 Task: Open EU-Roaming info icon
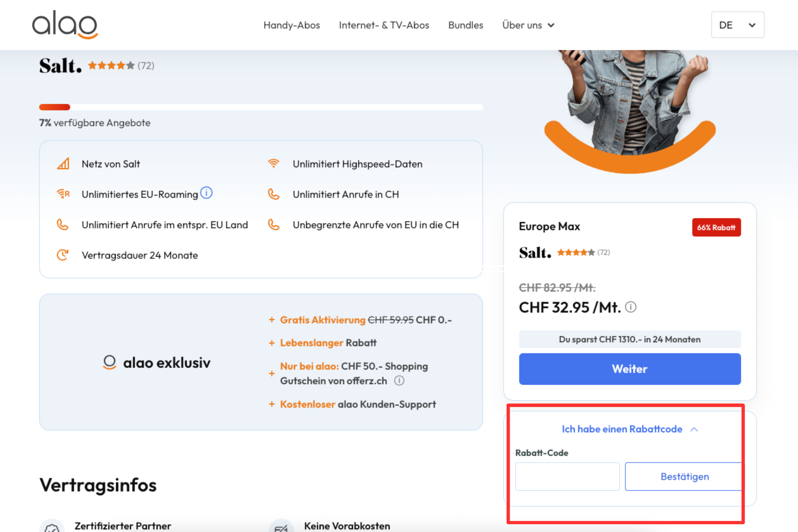click(x=206, y=193)
